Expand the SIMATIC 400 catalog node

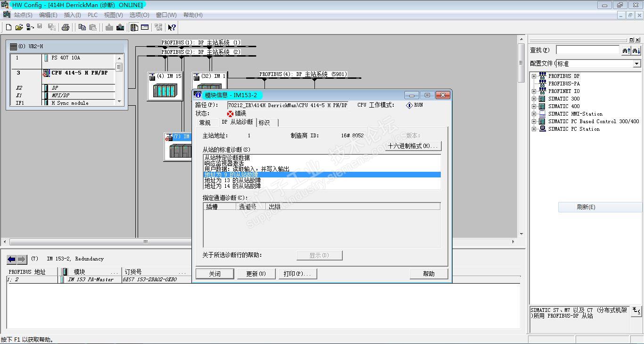pos(534,106)
